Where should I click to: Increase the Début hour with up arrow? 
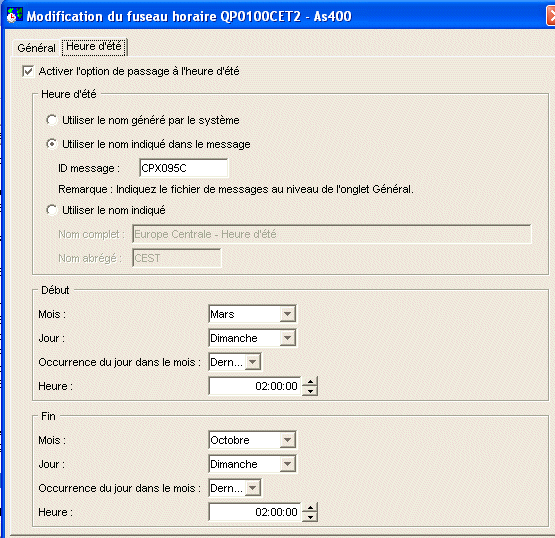tap(310, 382)
